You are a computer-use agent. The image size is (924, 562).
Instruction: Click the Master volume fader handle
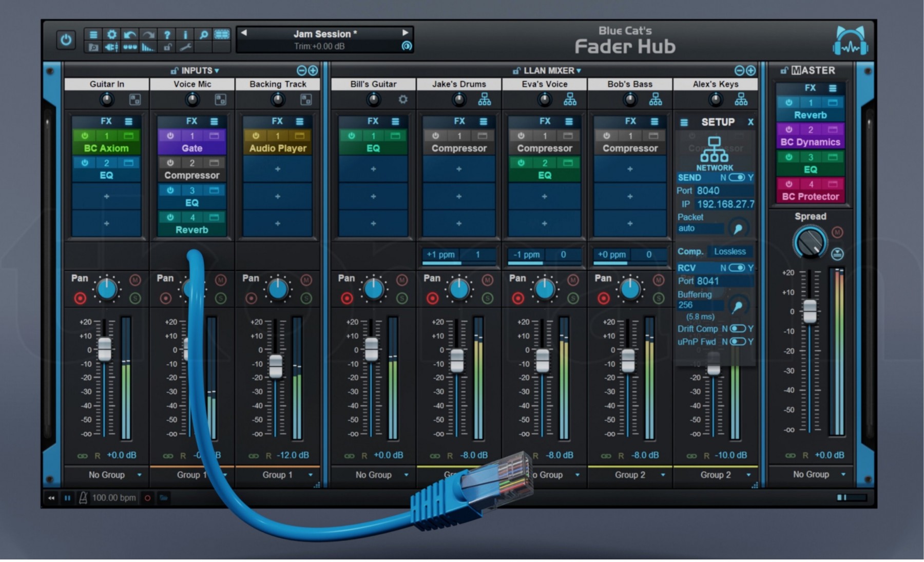click(810, 311)
